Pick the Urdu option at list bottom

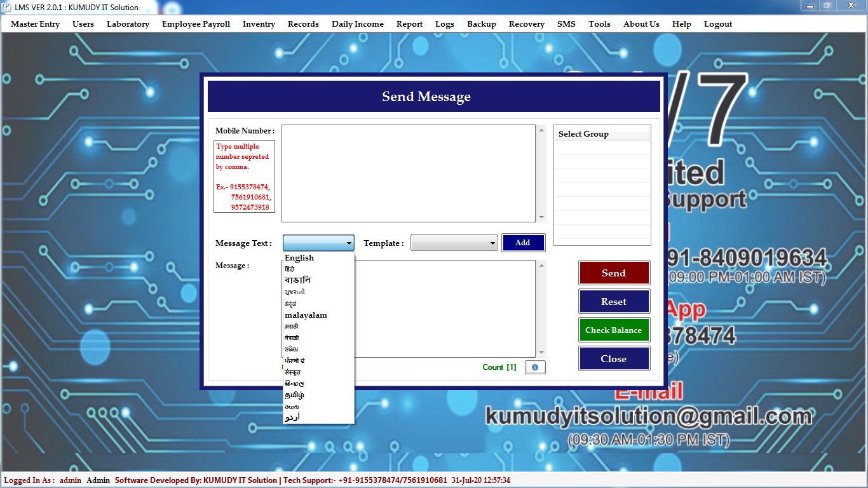(292, 417)
